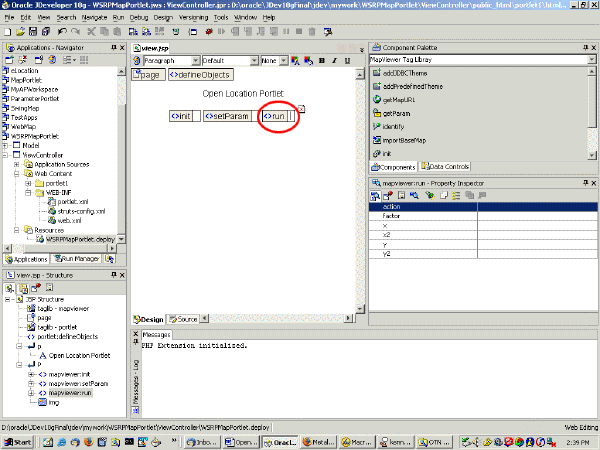Click the Windows Start button
The width and height of the screenshot is (600, 450).
coord(18,442)
